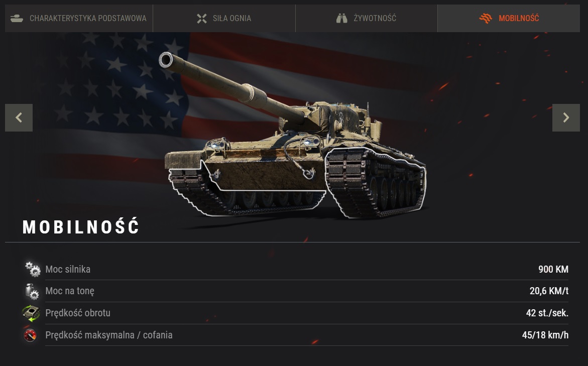Click the highlighted tank tracks in image
This screenshot has height=366, width=588.
375,183
